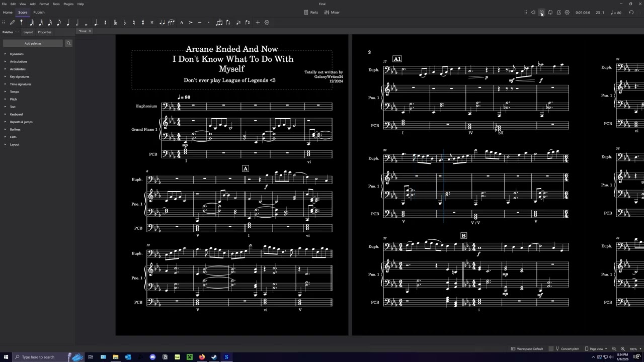This screenshot has width=644, height=362.
Task: Open the Parts dialog
Action: click(x=311, y=12)
